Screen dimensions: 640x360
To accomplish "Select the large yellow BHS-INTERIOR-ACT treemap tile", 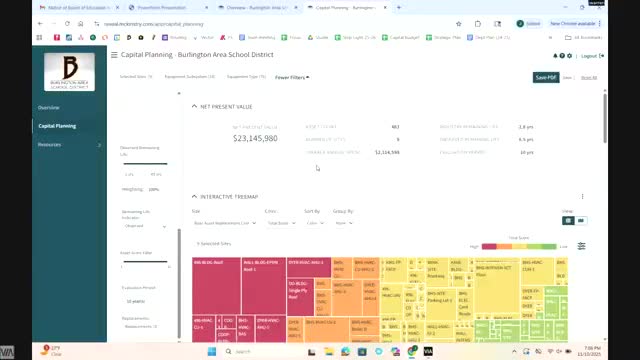I will pos(497,288).
